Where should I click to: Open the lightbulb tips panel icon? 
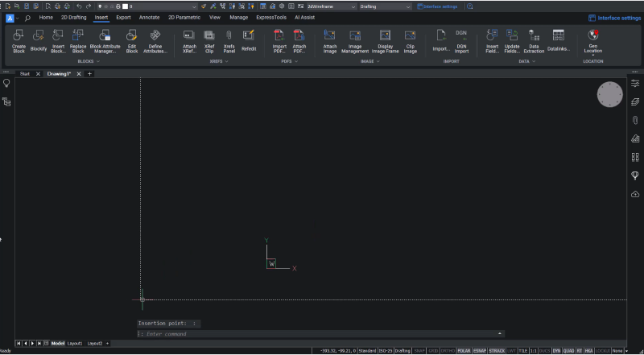[6, 84]
